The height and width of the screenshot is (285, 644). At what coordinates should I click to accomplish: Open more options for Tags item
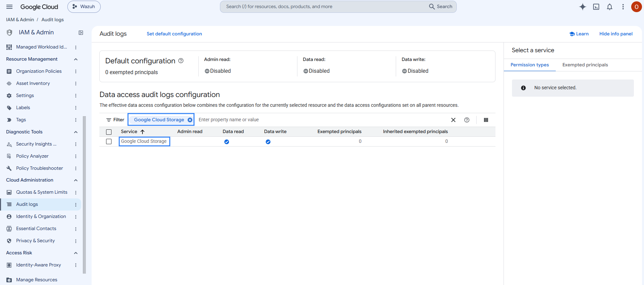pyautogui.click(x=76, y=120)
